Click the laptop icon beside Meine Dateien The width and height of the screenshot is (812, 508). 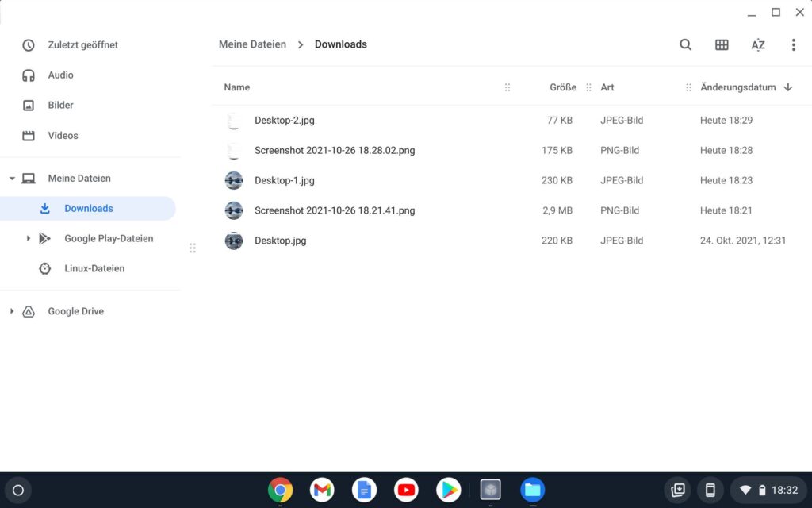click(x=29, y=179)
